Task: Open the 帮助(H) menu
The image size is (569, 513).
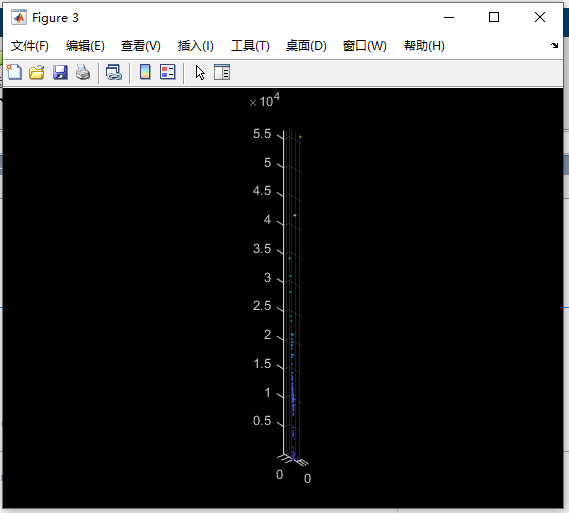Action: click(424, 46)
